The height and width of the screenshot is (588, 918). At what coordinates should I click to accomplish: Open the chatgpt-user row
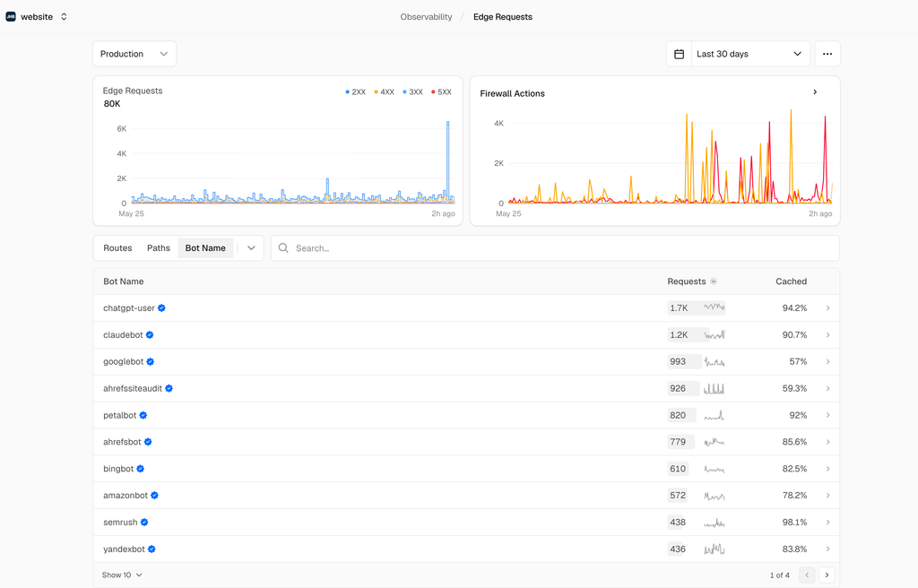466,308
